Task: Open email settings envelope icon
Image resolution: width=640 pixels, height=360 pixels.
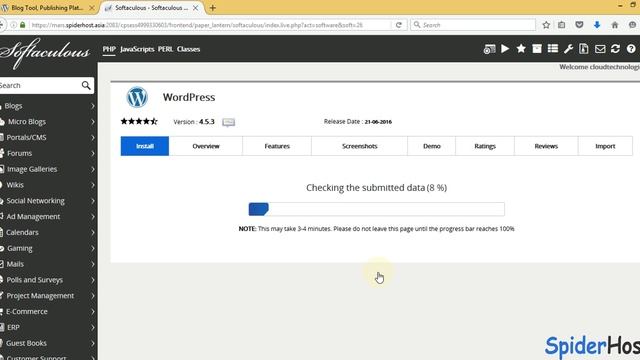Action: [x=600, y=49]
